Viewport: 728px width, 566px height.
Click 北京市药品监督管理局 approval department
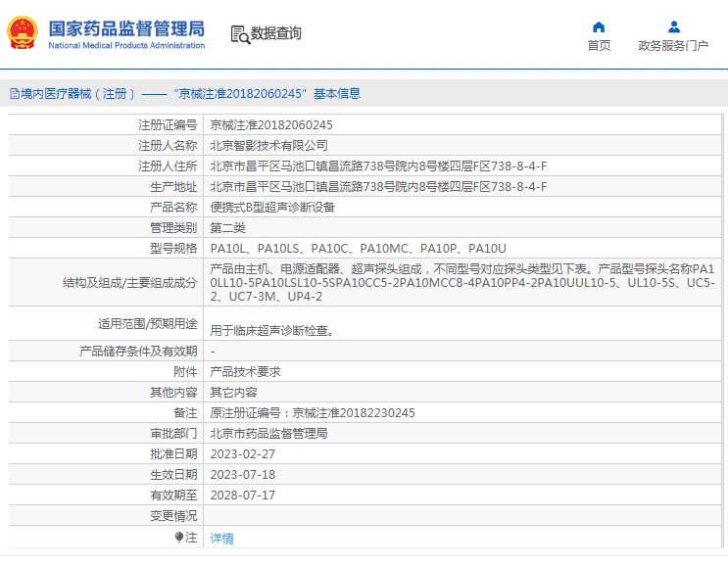click(x=268, y=434)
